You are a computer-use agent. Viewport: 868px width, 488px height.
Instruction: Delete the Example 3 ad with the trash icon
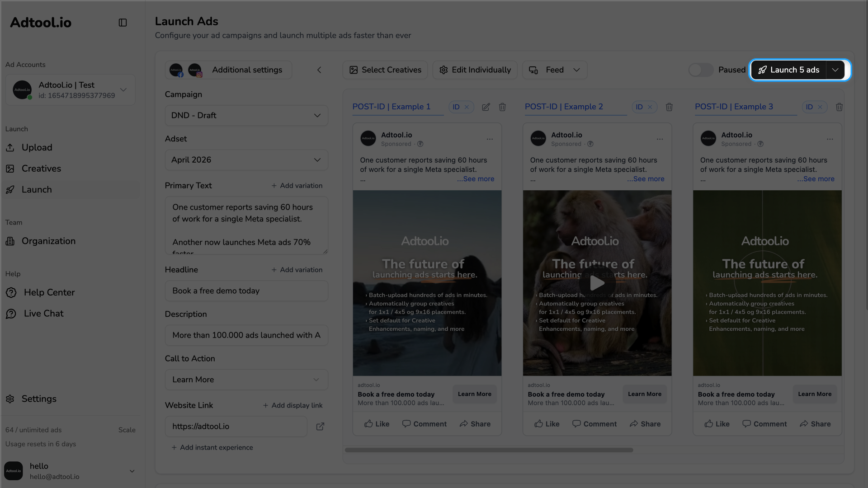[x=839, y=107]
